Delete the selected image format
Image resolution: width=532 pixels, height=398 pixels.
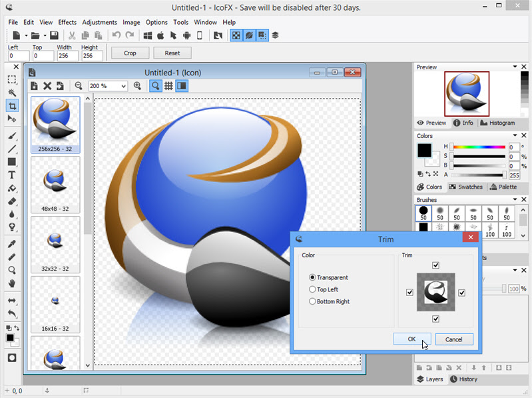coord(47,86)
